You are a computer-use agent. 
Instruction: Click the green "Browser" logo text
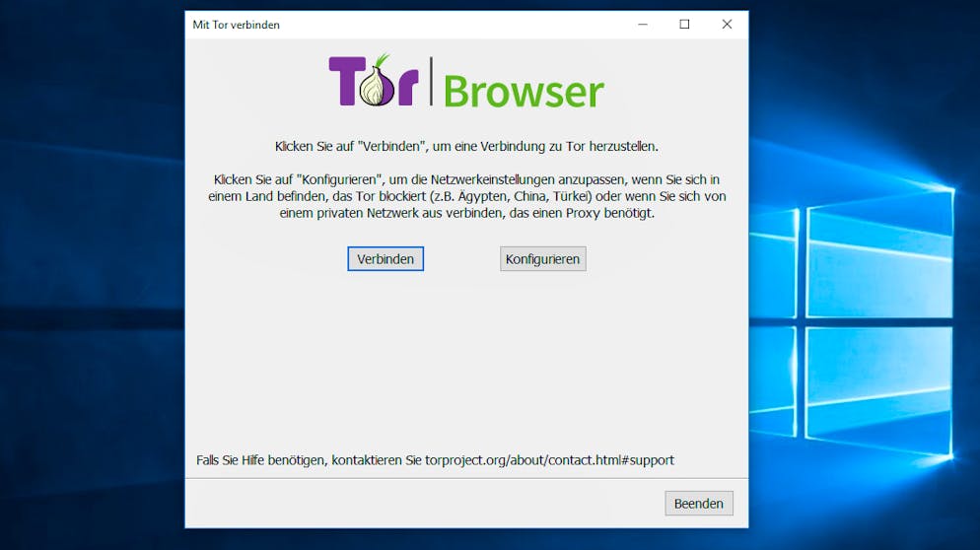[524, 92]
